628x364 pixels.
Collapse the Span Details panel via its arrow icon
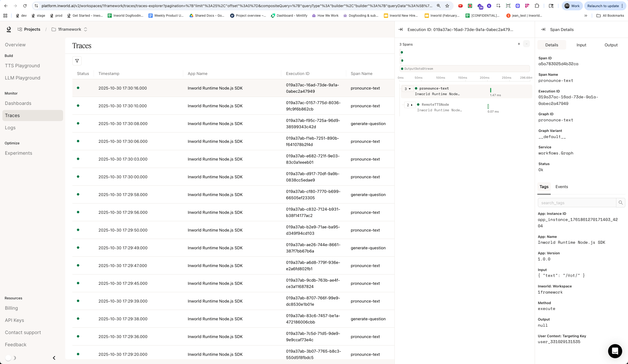coord(543,29)
